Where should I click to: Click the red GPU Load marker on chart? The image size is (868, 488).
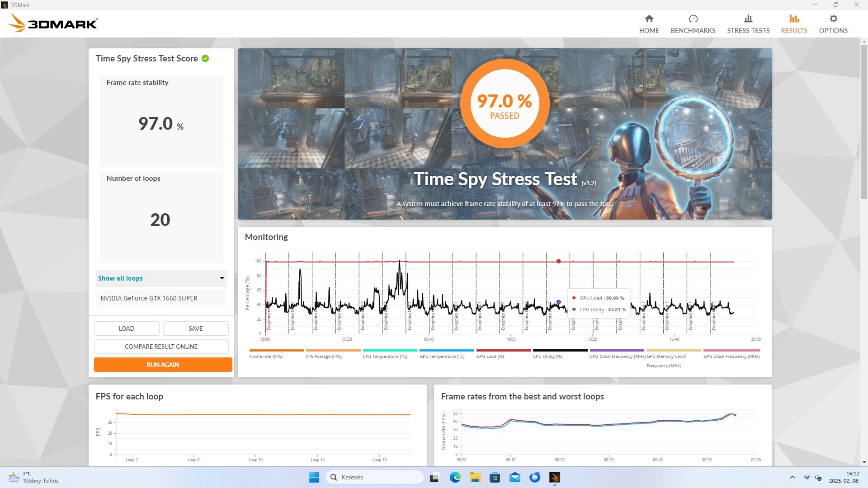[x=559, y=261]
